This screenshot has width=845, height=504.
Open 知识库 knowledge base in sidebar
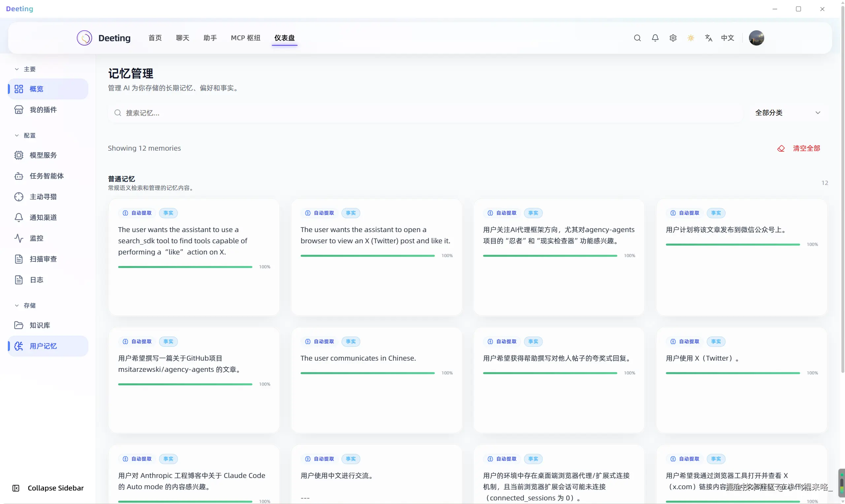click(x=39, y=325)
